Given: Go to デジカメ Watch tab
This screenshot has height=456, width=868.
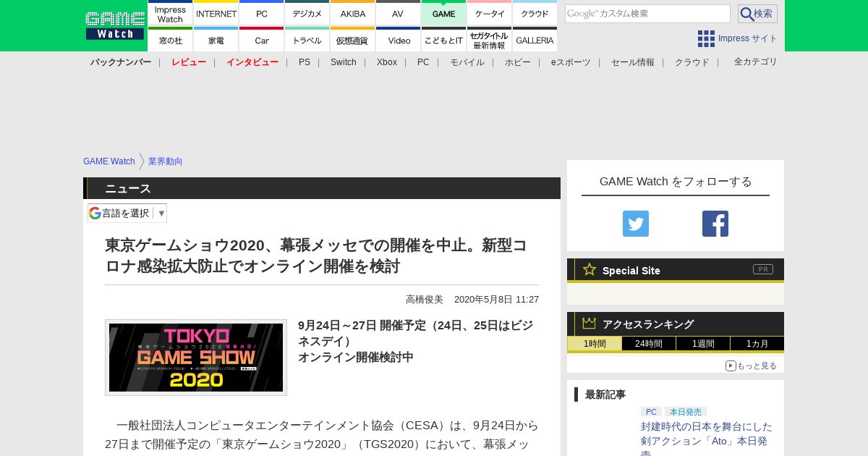Looking at the screenshot, I should [307, 13].
